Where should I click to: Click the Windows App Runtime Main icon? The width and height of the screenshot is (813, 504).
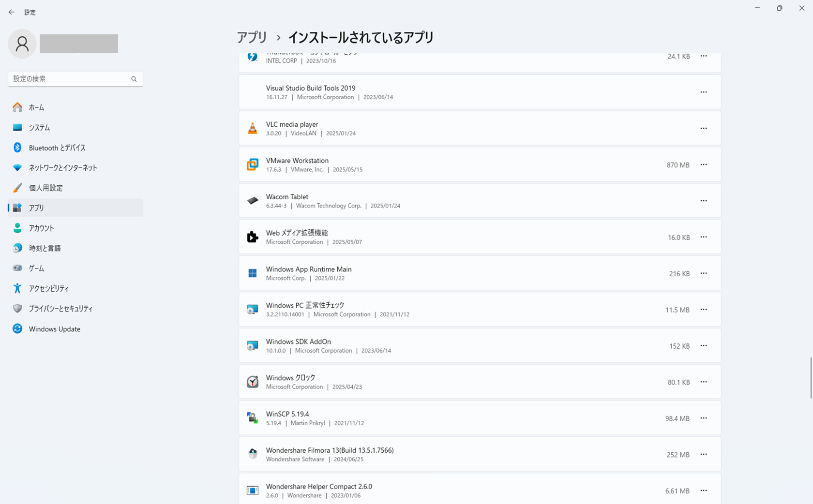coord(253,273)
